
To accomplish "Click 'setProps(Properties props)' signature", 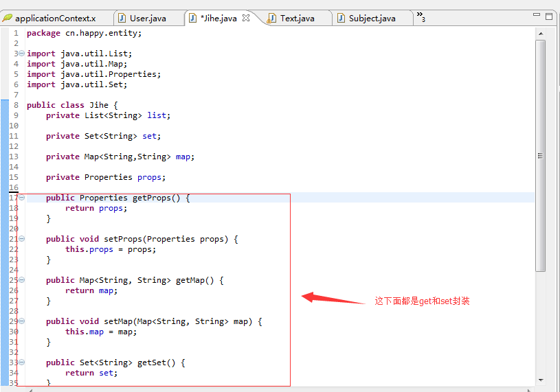I will [166, 239].
